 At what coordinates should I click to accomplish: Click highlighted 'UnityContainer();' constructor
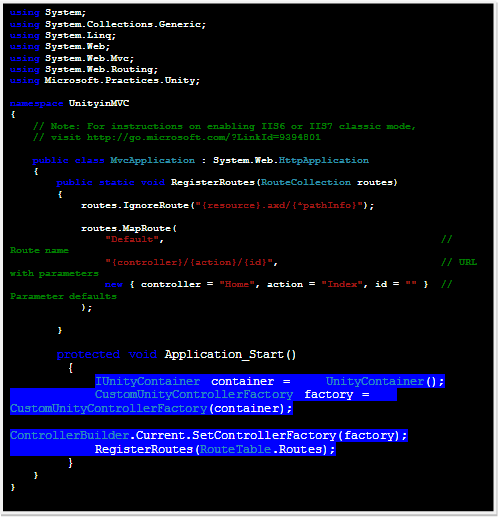(x=385, y=381)
